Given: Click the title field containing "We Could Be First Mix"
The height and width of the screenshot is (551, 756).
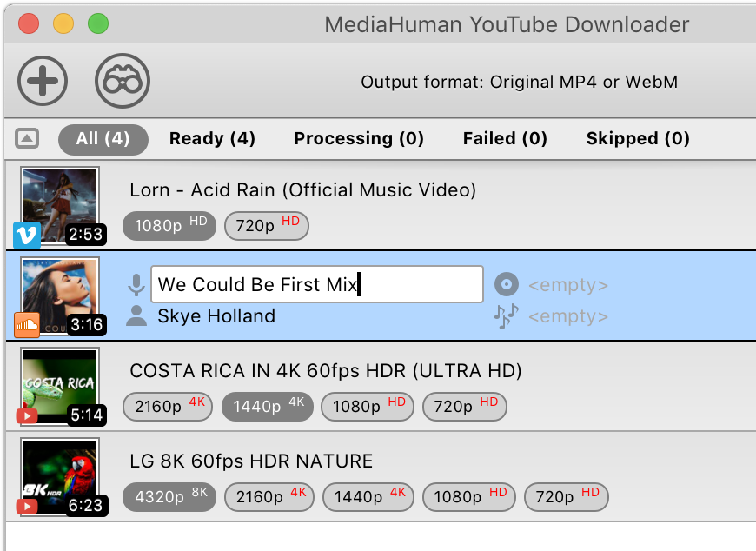Looking at the screenshot, I should pyautogui.click(x=316, y=284).
